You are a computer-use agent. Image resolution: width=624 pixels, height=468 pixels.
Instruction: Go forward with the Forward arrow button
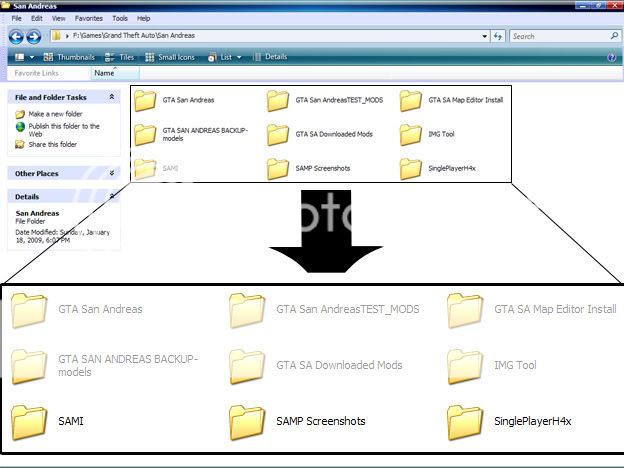(x=33, y=37)
